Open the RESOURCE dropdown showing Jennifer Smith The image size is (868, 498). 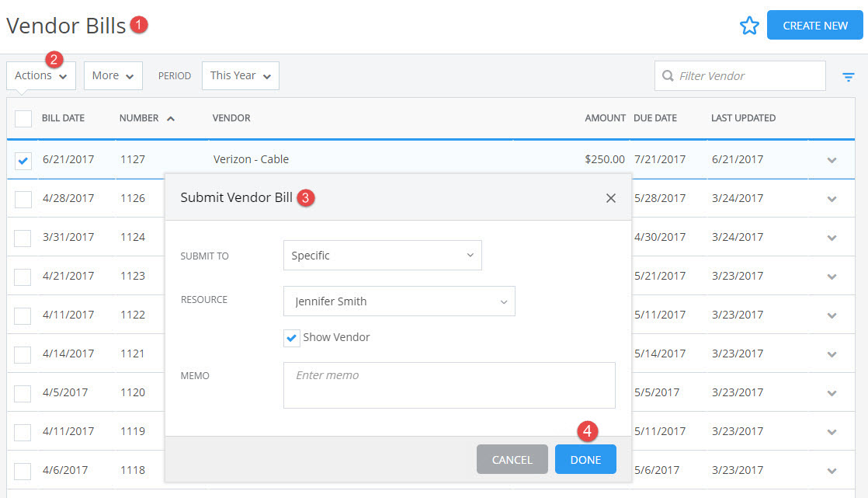[398, 301]
